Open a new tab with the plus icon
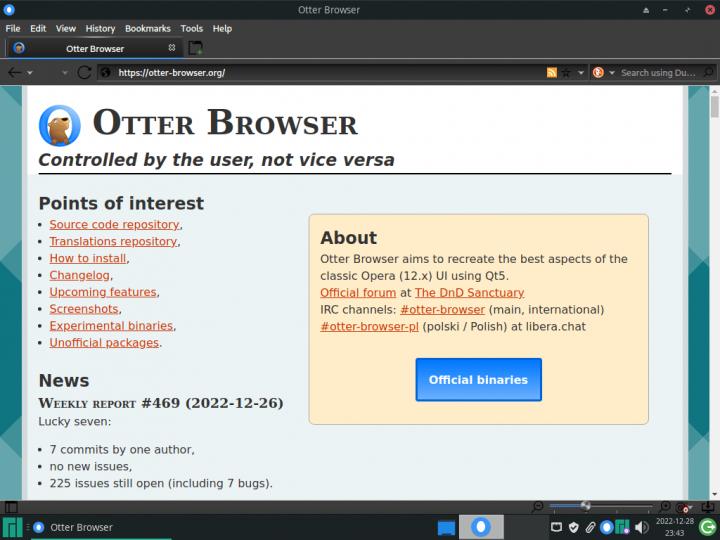 click(x=195, y=48)
